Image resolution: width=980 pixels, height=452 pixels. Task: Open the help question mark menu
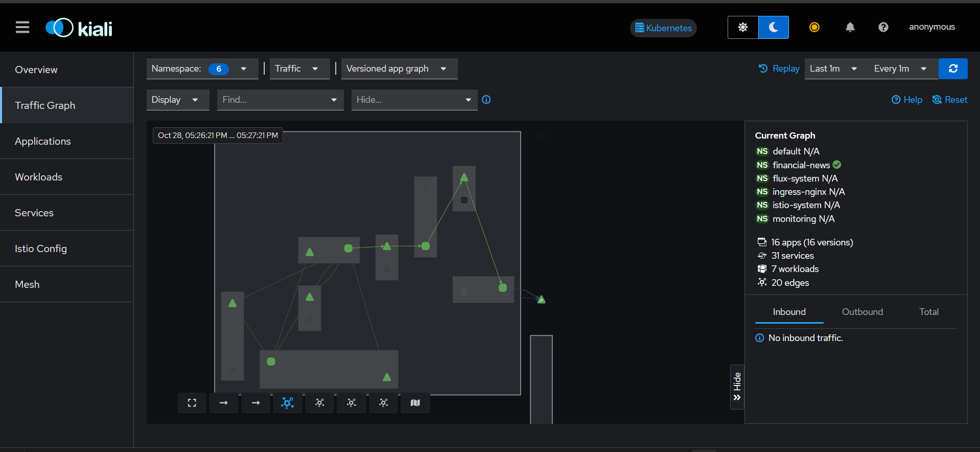pos(883,27)
